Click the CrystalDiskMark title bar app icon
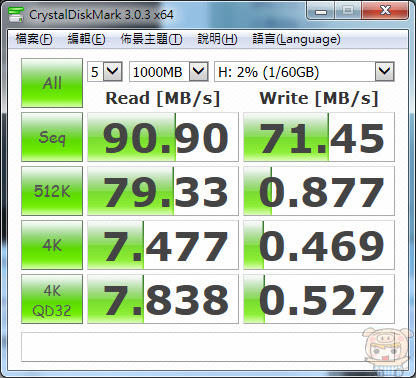Screen dimensions: 416x378 (x=16, y=14)
